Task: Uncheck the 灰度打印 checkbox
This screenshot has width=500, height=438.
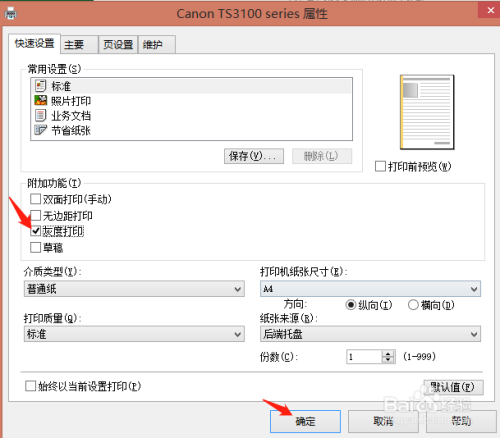Action: click(x=35, y=231)
